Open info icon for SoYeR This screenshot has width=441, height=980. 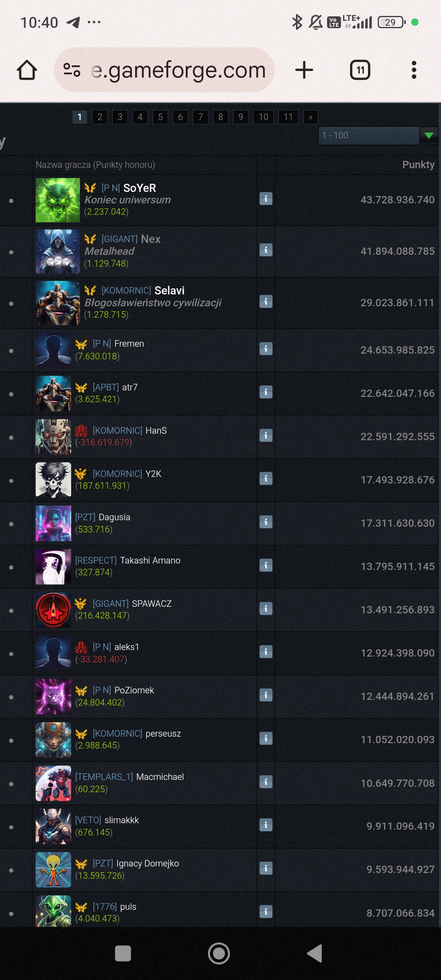266,199
